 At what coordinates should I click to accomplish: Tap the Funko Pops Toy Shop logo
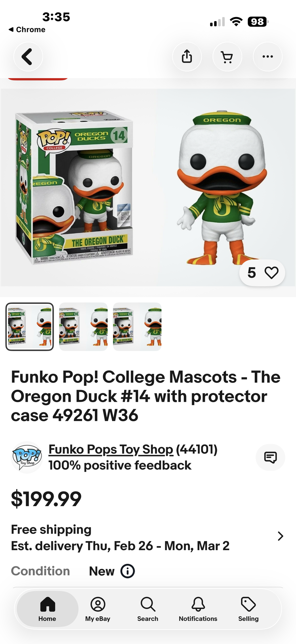tap(27, 457)
